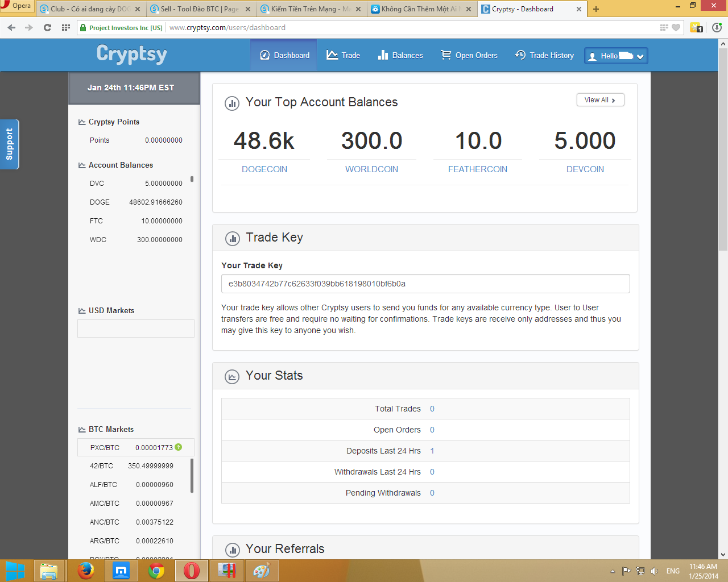The height and width of the screenshot is (582, 728).
Task: Click the FTC balance 10.00000000
Action: click(162, 221)
